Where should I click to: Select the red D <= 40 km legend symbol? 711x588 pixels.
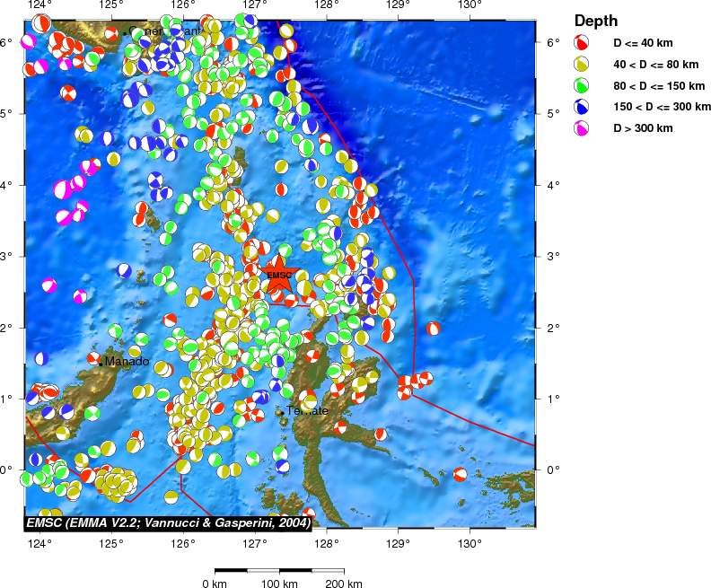point(582,42)
